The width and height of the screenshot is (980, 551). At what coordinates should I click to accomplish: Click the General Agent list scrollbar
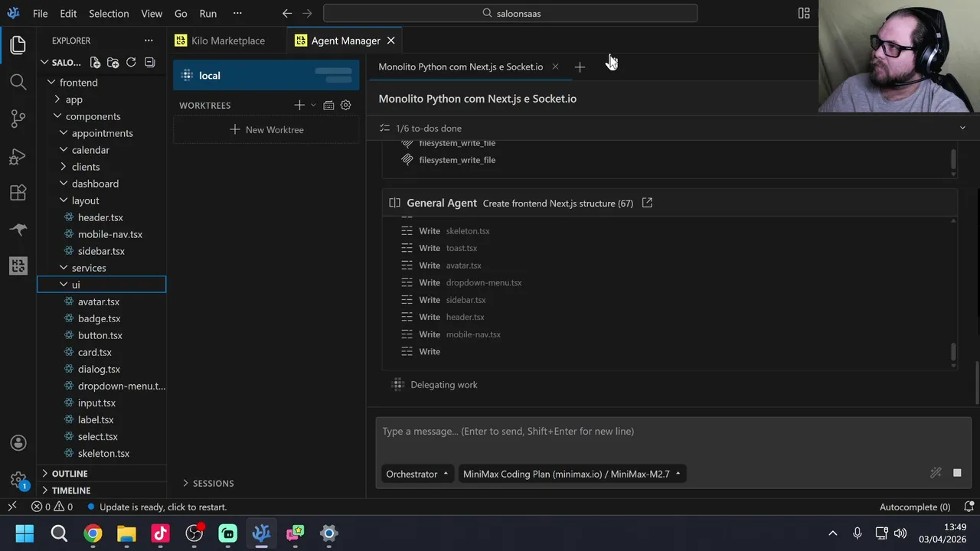(953, 352)
